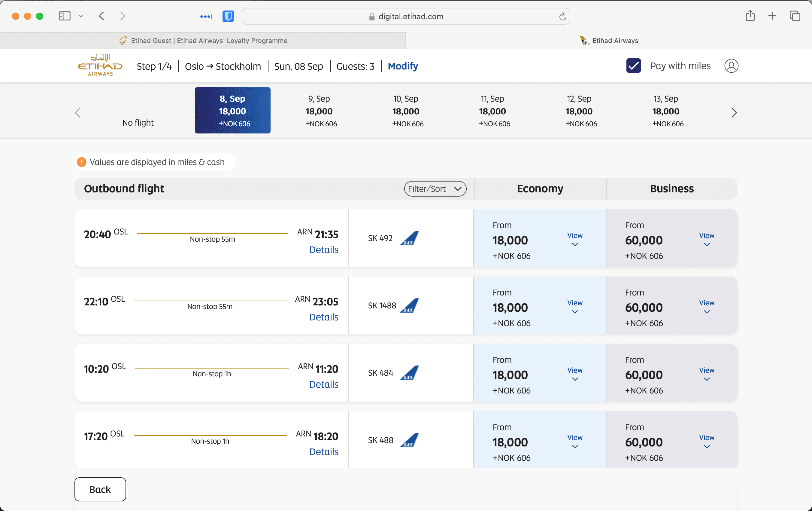The width and height of the screenshot is (812, 511).
Task: Uncheck the Pay with miles checkbox
Action: click(633, 66)
